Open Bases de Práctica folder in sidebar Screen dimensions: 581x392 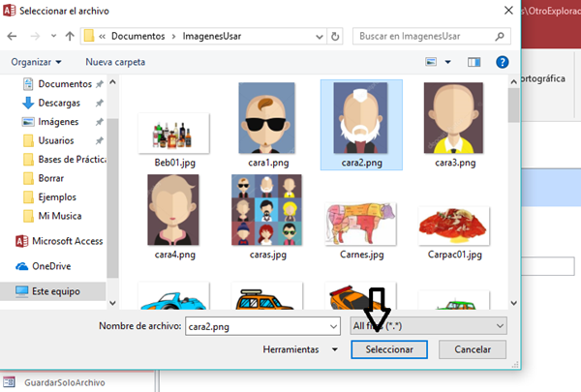(x=65, y=160)
